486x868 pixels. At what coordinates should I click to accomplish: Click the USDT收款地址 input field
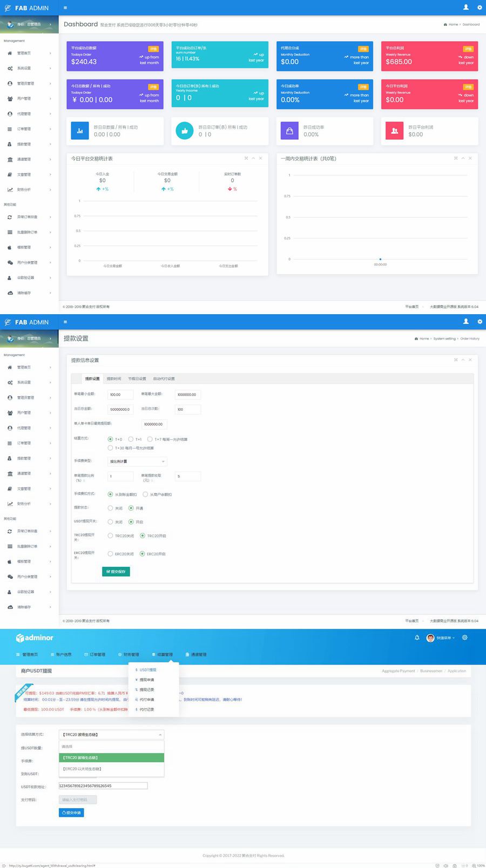(x=103, y=786)
